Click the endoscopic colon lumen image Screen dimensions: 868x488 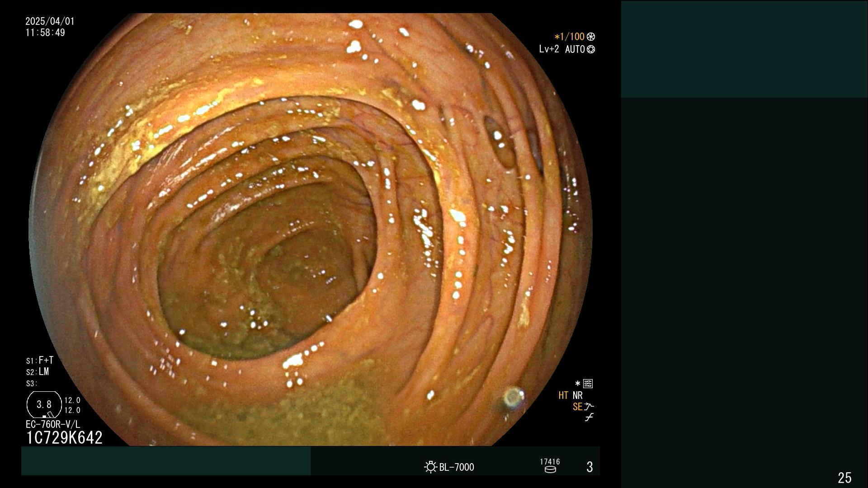click(311, 230)
